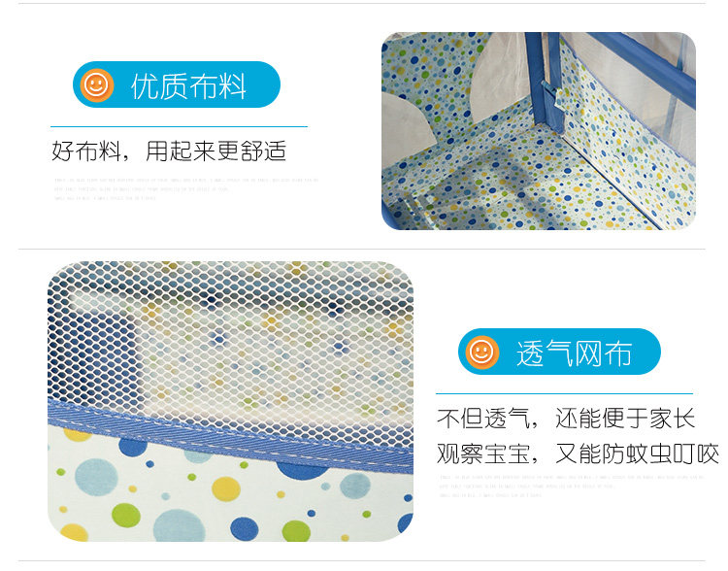Click the text 观察宝宝，又能防蚊虫叮咬
The image size is (728, 571).
[x=578, y=453]
